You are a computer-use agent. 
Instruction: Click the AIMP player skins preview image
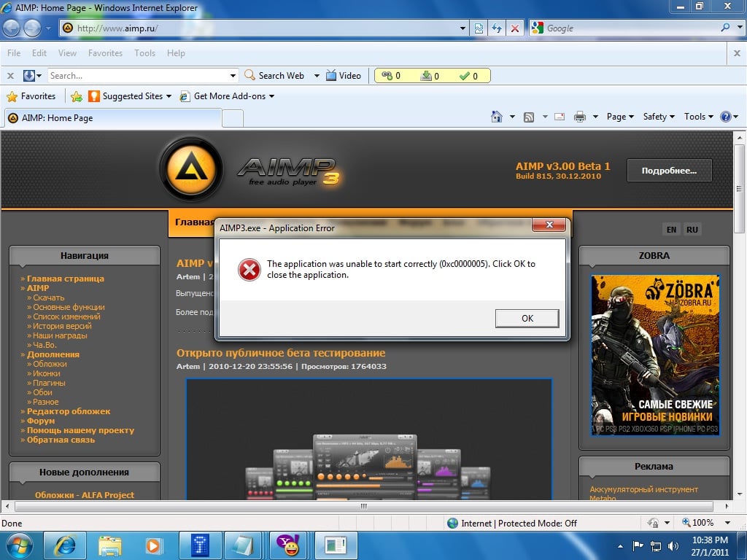(x=369, y=439)
